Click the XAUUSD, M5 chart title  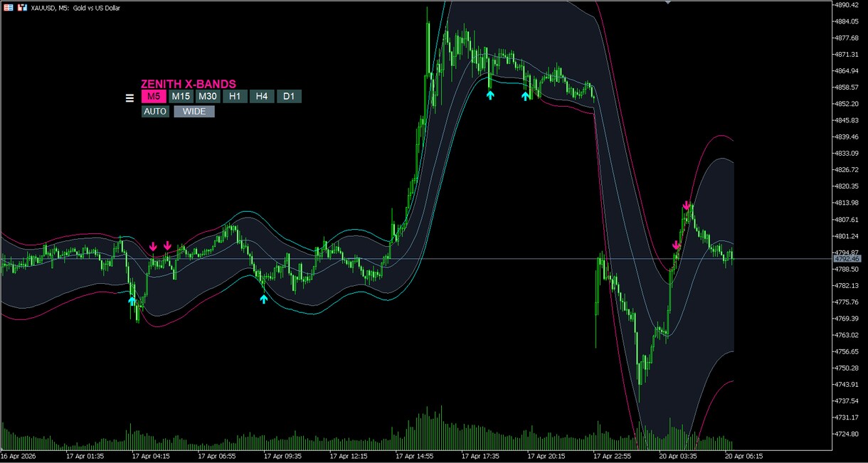(x=75, y=7)
